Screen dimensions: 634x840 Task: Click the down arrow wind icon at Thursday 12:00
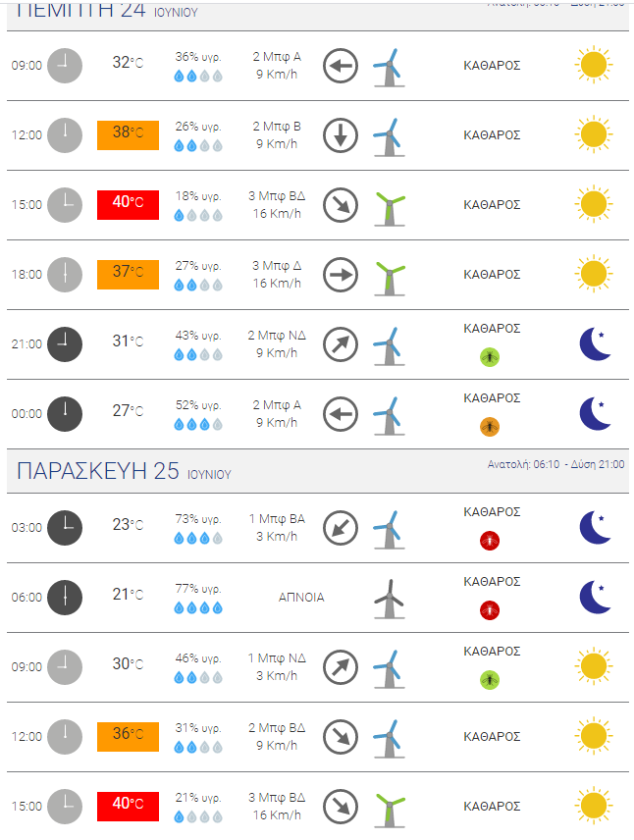(341, 135)
